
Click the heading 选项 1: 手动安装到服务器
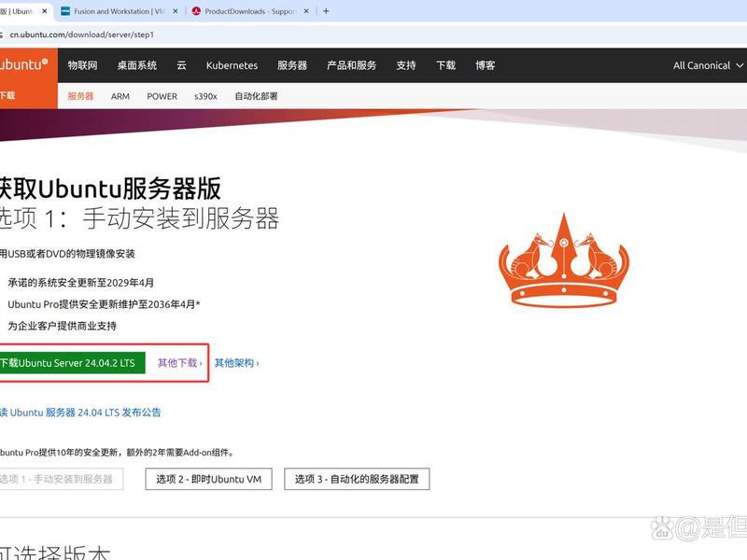click(139, 218)
